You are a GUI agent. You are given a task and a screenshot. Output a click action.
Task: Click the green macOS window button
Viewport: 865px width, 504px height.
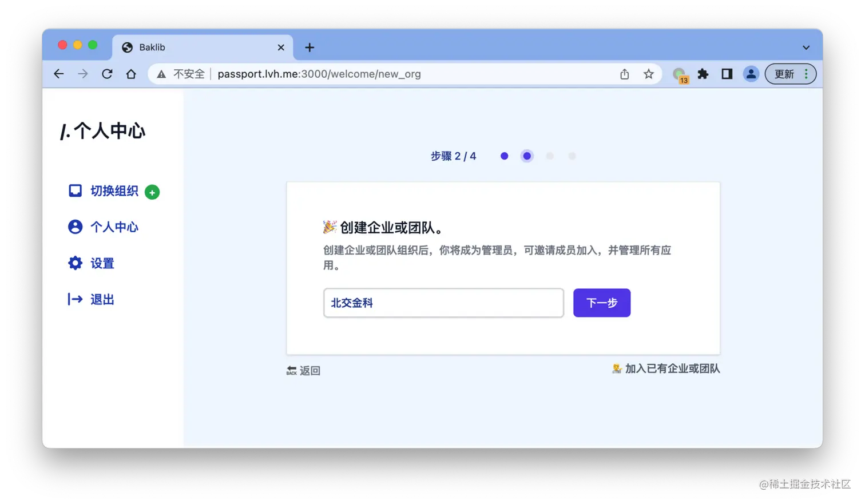[93, 45]
